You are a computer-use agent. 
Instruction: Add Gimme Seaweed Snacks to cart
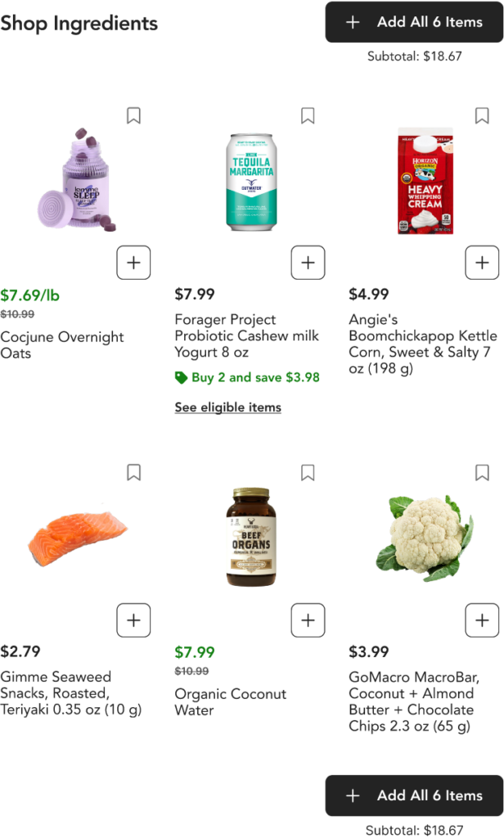click(133, 620)
